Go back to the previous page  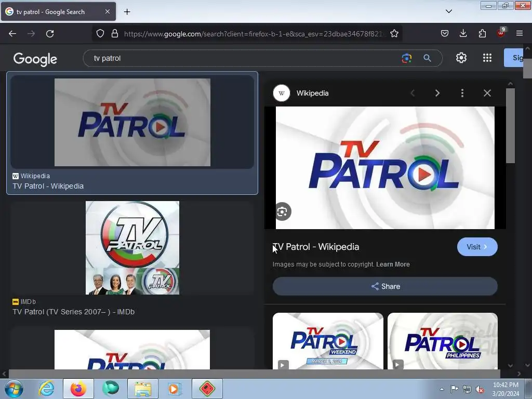point(12,34)
